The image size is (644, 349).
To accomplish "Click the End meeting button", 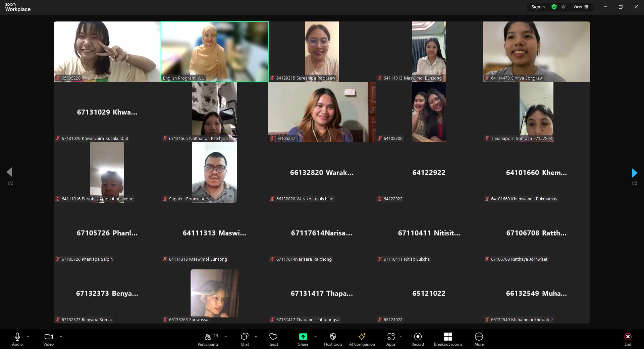I will pos(628,339).
